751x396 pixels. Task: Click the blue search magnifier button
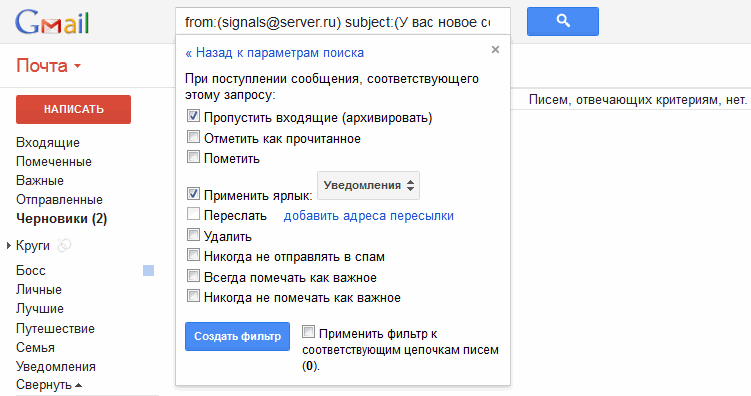(562, 21)
